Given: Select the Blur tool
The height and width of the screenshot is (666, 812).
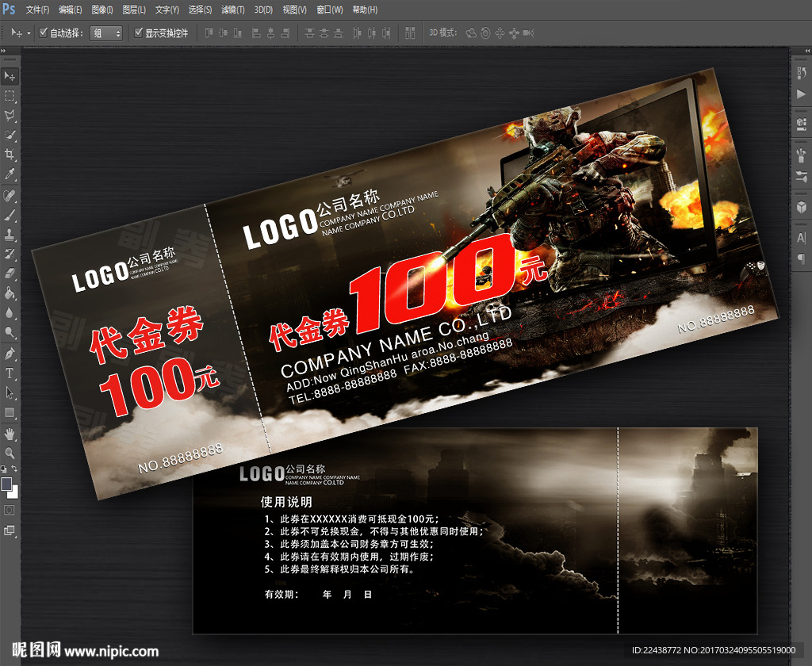Looking at the screenshot, I should pos(10,313).
